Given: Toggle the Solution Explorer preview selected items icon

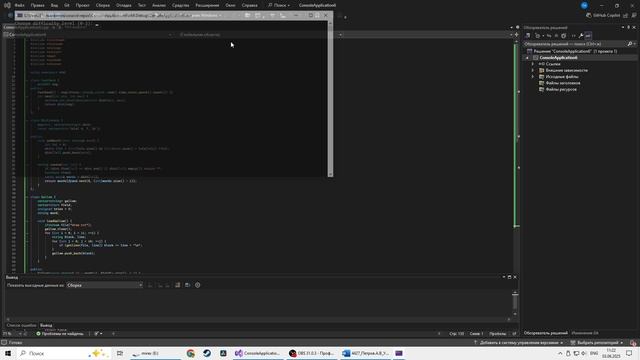Looking at the screenshot, I should (588, 36).
